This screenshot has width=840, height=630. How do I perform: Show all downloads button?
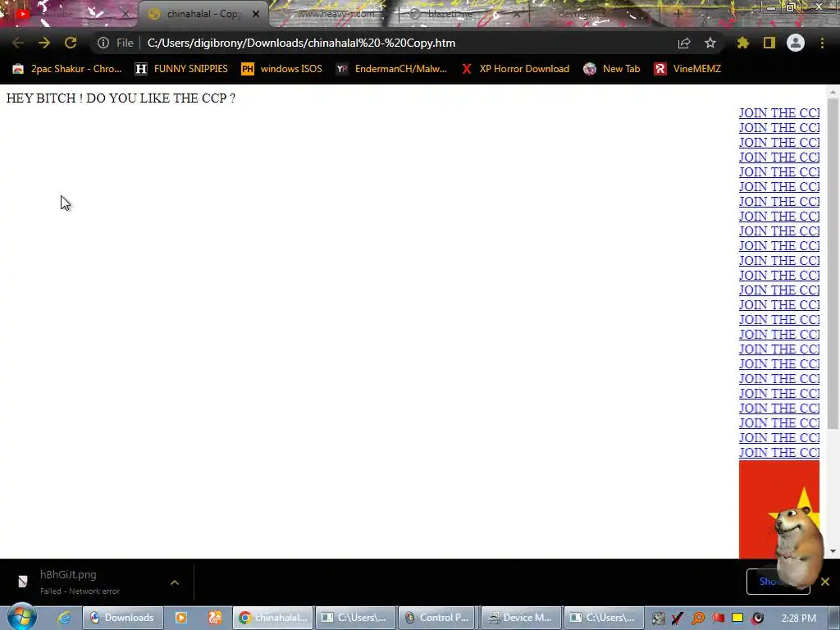pyautogui.click(x=778, y=582)
